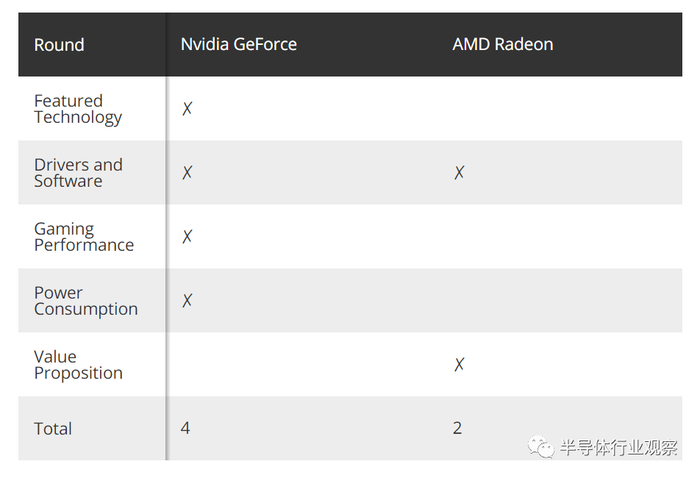The width and height of the screenshot is (700, 478).
Task: Click the X mark for Nvidia Featured Technology
Action: (187, 108)
